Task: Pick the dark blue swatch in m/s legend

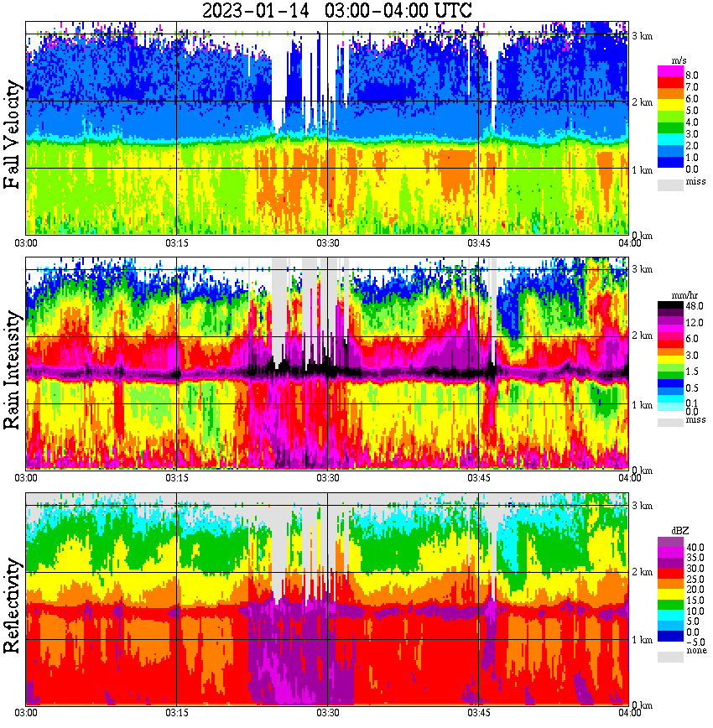Action: pos(670,163)
